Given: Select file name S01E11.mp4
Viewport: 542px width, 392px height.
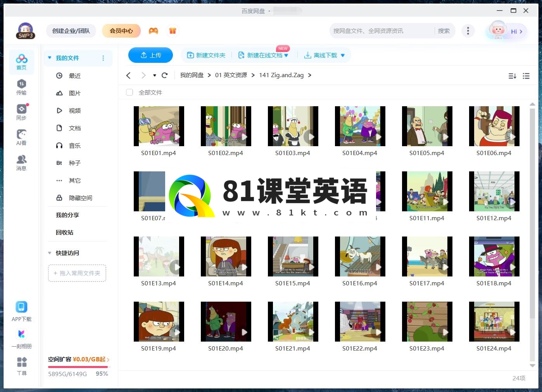Looking at the screenshot, I should [427, 218].
